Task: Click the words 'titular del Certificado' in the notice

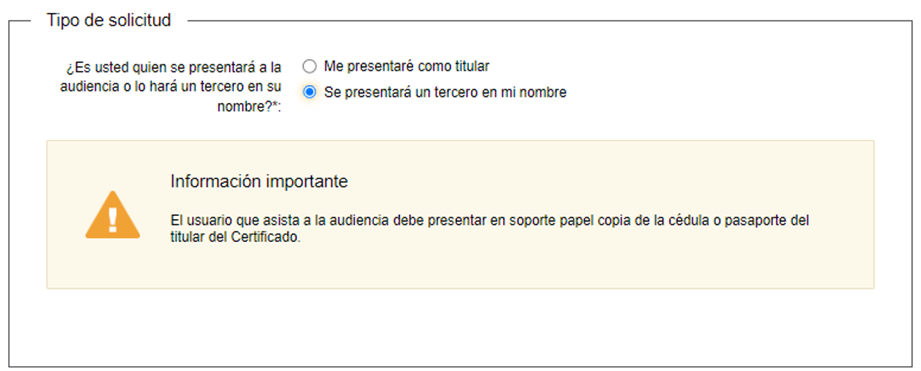Action: coord(233,238)
